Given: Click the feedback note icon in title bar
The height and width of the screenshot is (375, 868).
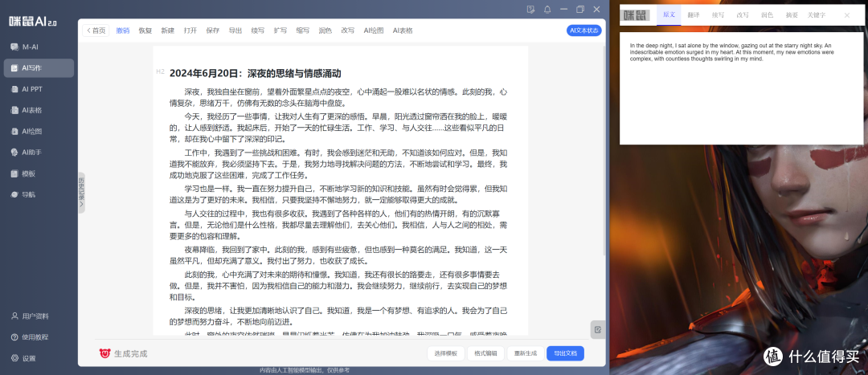Looking at the screenshot, I should point(531,10).
